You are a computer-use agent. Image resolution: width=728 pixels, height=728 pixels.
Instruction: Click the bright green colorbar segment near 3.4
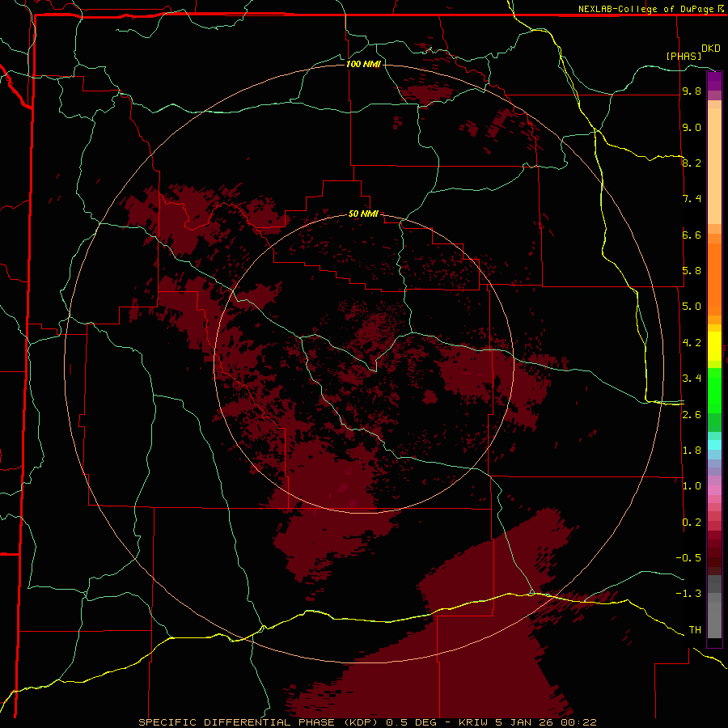714,391
